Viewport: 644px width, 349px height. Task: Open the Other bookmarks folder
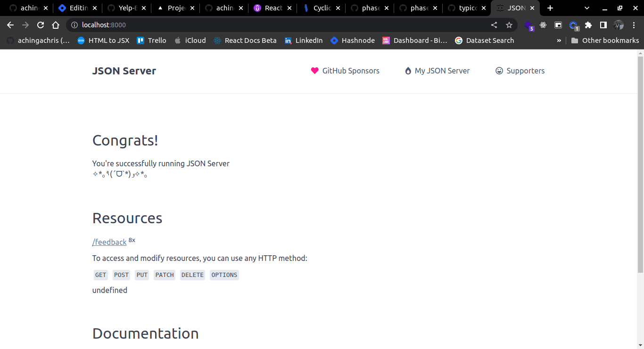[605, 41]
